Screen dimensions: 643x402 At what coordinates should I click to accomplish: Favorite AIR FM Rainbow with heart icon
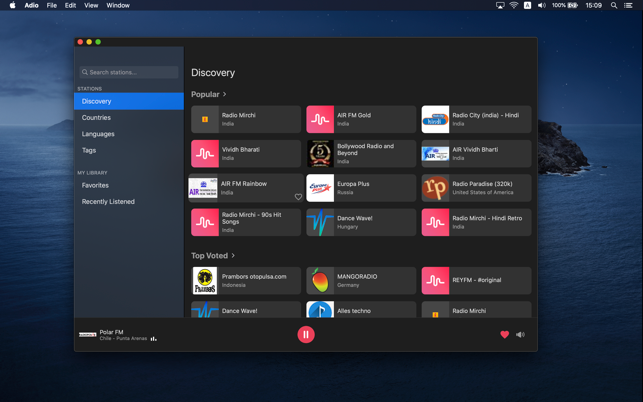pyautogui.click(x=298, y=197)
